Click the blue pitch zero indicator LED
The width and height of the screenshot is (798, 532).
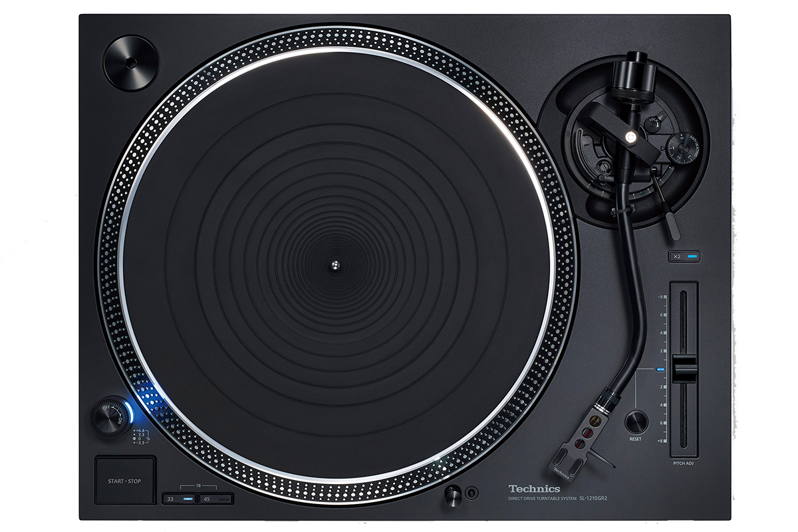pyautogui.click(x=660, y=369)
